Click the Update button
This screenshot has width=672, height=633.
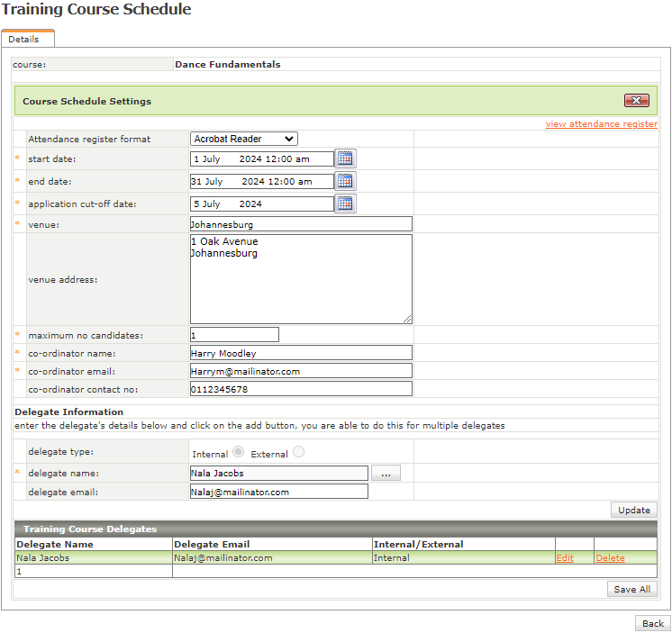tap(633, 510)
